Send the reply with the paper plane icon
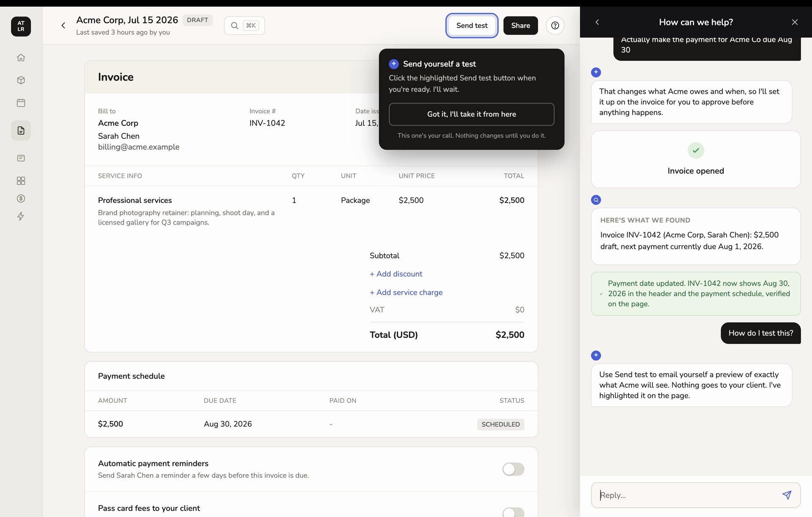The height and width of the screenshot is (517, 812). (x=787, y=495)
